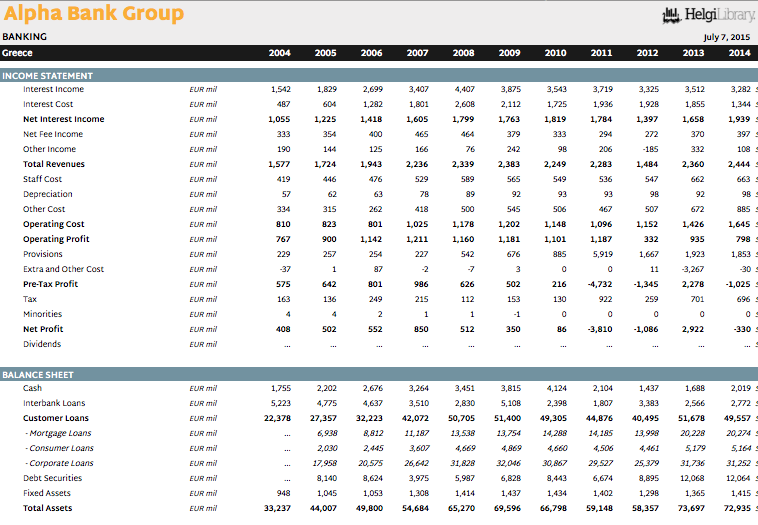Image resolution: width=758 pixels, height=525 pixels.
Task: Click the Cash row label
Action: [32, 388]
